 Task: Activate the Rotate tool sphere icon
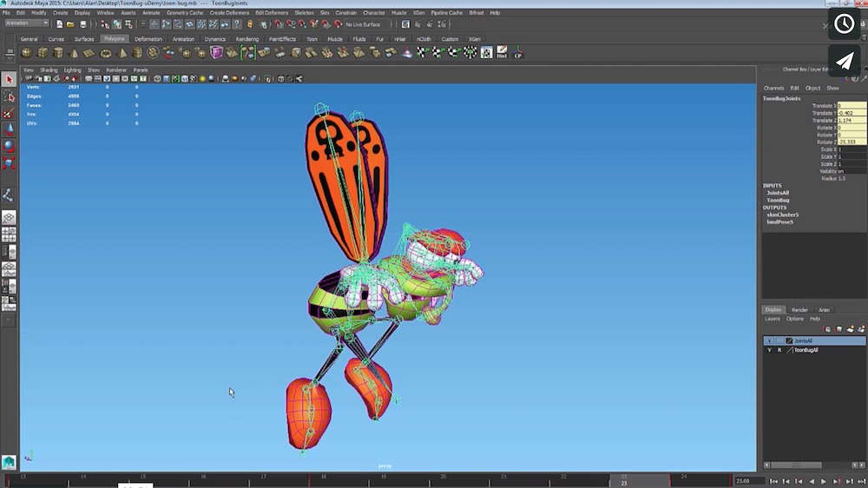pos(10,145)
